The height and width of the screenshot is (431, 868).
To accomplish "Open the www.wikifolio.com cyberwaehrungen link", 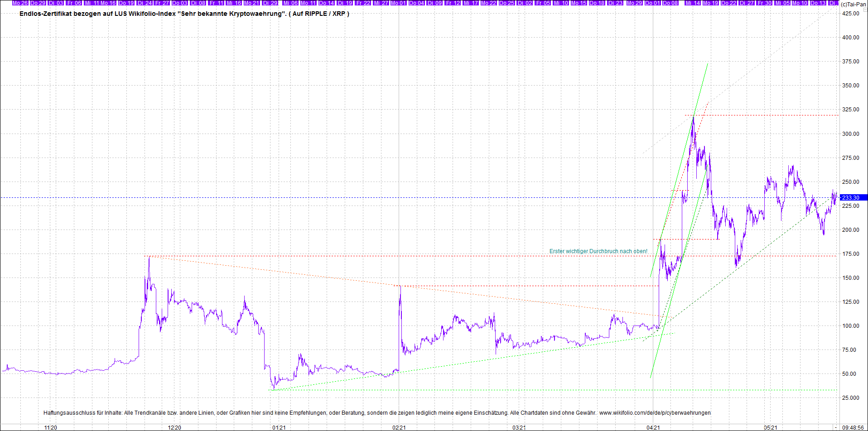I will tap(655, 413).
